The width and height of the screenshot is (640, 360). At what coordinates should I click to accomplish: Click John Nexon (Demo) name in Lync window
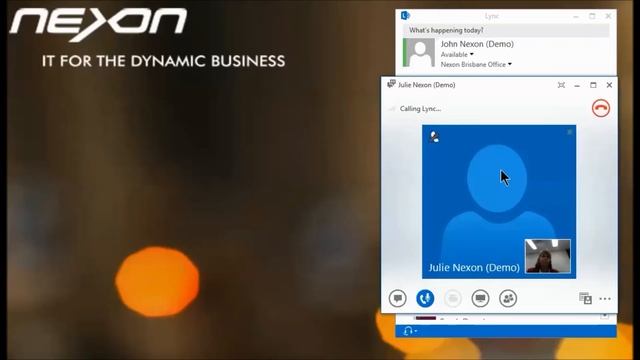pyautogui.click(x=477, y=44)
